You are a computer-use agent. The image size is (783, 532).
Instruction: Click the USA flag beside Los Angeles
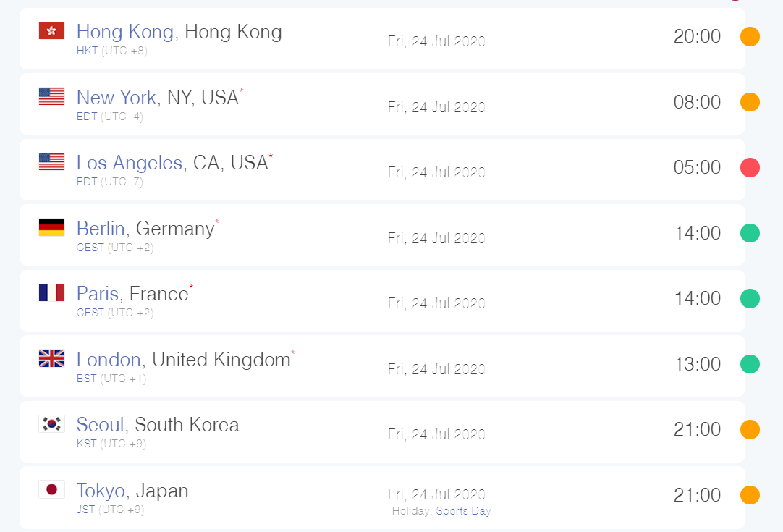pyautogui.click(x=51, y=161)
